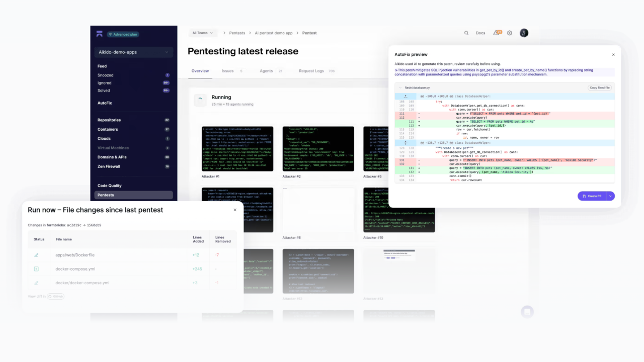
Task: Switch to the Issues tab
Action: pos(232,71)
